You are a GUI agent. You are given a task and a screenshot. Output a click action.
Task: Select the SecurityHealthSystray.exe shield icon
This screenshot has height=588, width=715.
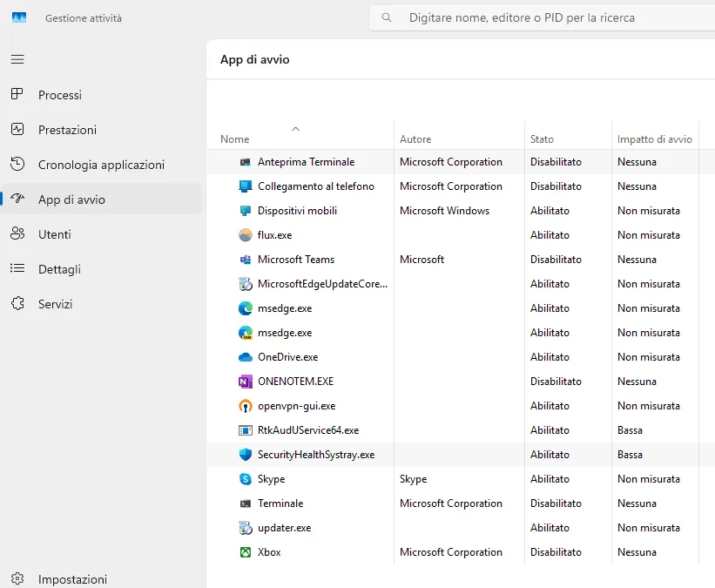[x=246, y=454]
